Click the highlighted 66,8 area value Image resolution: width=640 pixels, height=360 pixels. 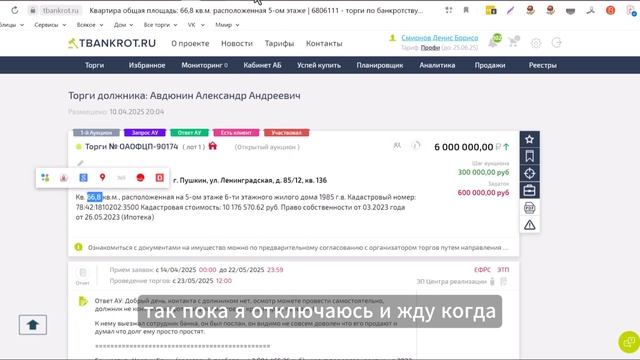tap(94, 197)
